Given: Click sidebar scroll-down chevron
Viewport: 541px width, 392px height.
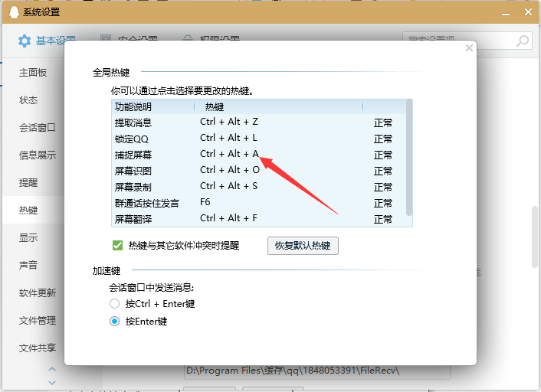Looking at the screenshot, I should coord(52,383).
